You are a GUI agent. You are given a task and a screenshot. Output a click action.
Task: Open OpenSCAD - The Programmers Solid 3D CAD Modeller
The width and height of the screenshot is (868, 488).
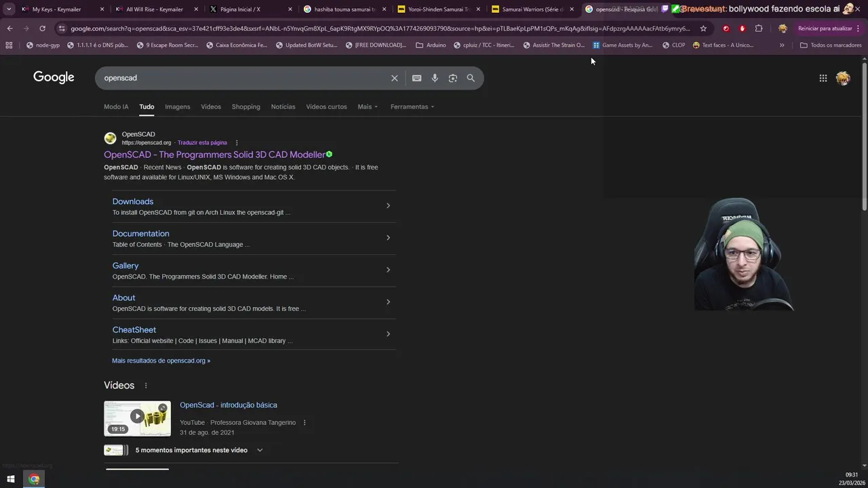tap(214, 155)
